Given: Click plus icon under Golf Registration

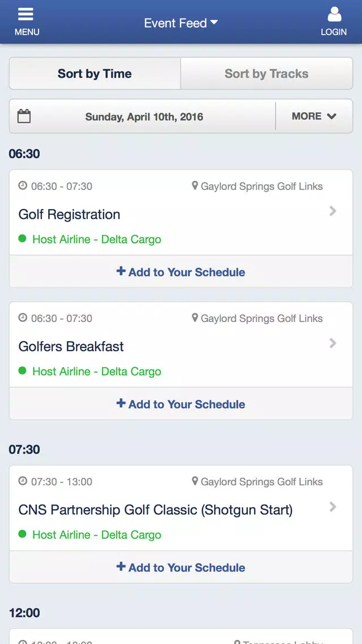Looking at the screenshot, I should (121, 271).
